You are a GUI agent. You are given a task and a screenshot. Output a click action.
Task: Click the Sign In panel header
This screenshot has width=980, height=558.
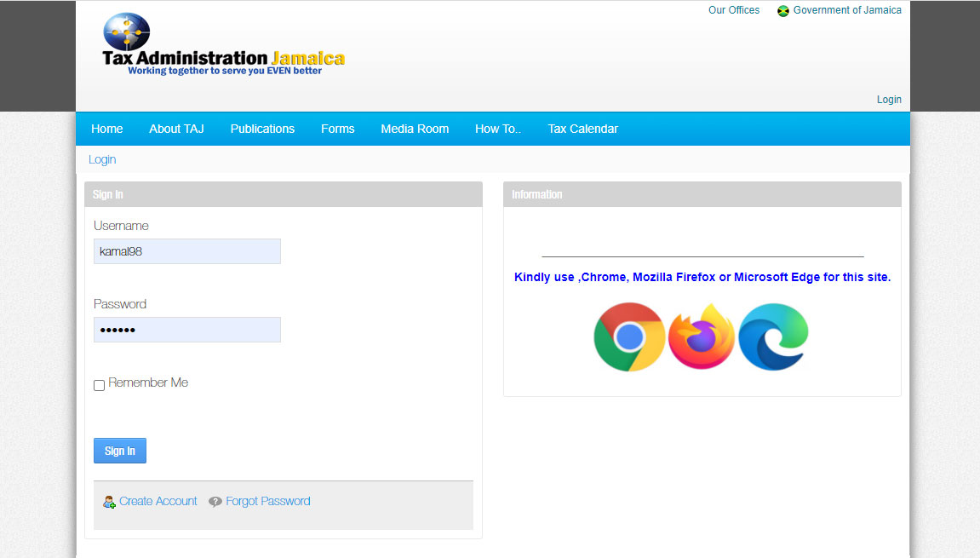tap(284, 194)
